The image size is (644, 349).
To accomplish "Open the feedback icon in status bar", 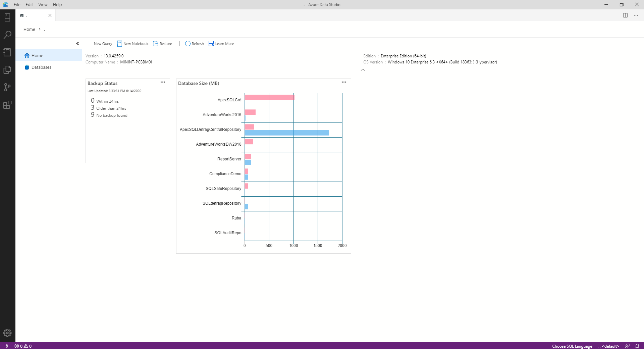I will coord(627,346).
